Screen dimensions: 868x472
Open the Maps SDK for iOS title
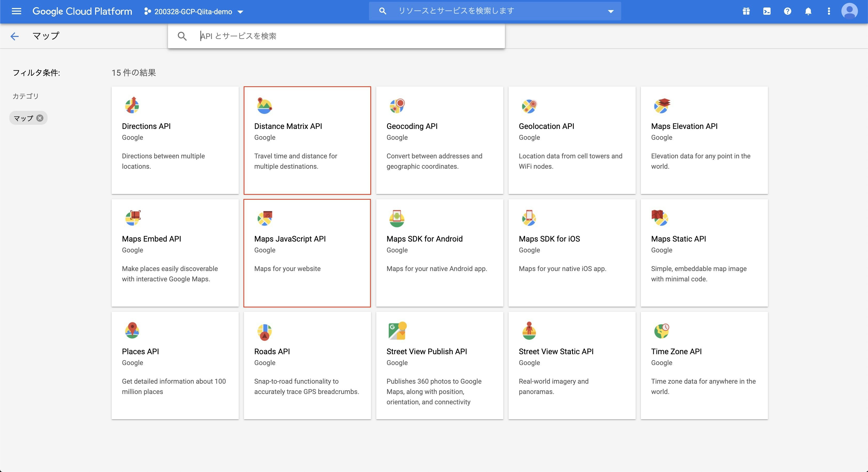549,238
